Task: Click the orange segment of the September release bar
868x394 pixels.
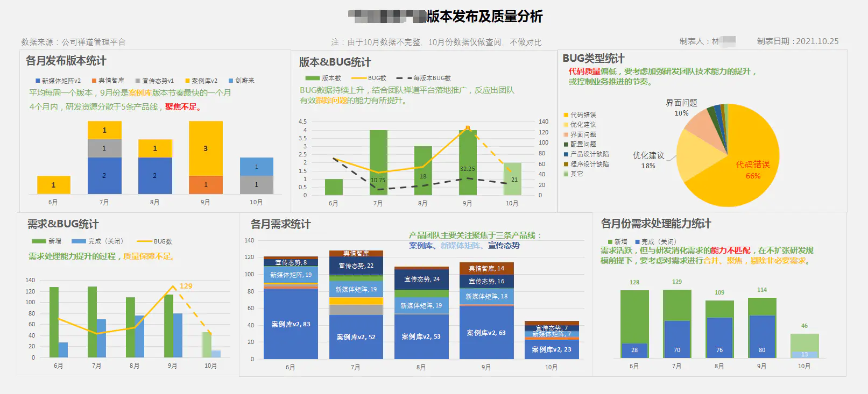Action: coord(206,185)
